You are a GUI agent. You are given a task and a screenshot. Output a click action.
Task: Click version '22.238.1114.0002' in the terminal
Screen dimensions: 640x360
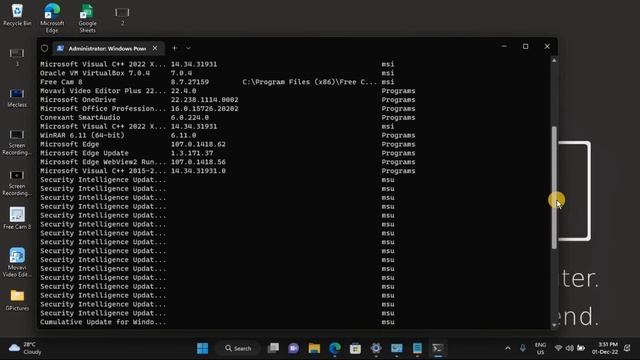click(204, 100)
